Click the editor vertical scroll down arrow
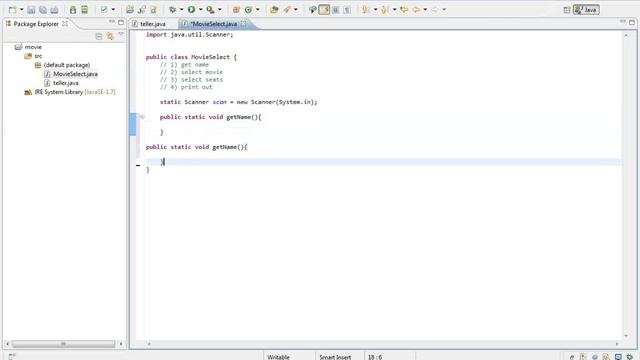 coord(626,336)
